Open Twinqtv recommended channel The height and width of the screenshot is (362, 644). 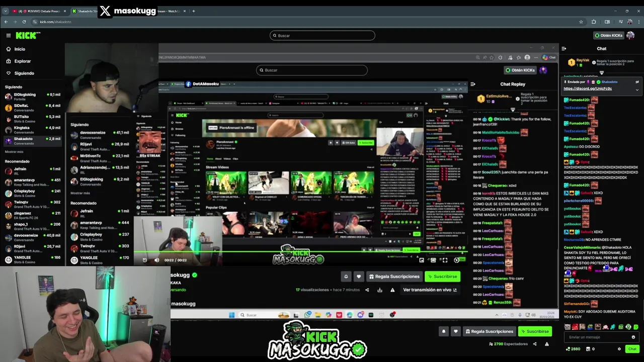pos(32,204)
